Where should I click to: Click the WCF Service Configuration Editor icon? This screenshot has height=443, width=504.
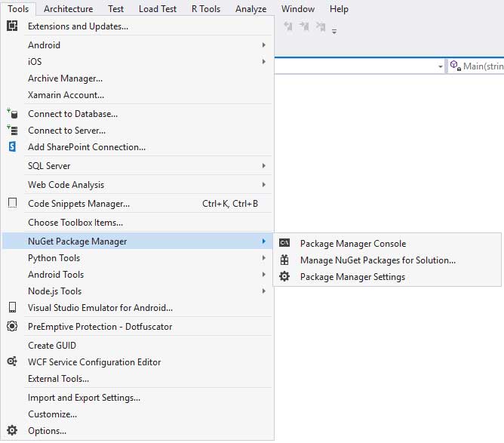click(x=12, y=362)
